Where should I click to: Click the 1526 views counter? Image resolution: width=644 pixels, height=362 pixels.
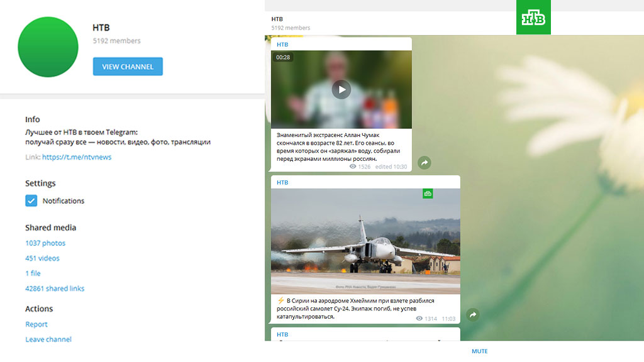[x=360, y=167]
